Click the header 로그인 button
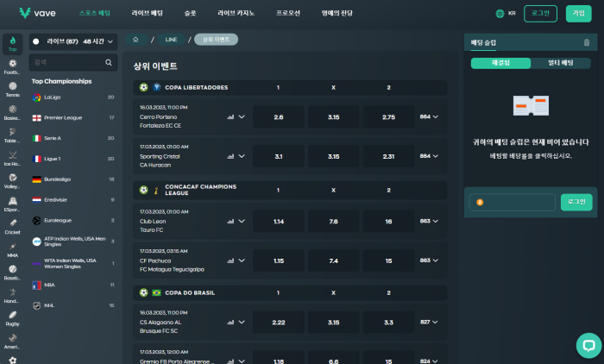 (x=540, y=14)
